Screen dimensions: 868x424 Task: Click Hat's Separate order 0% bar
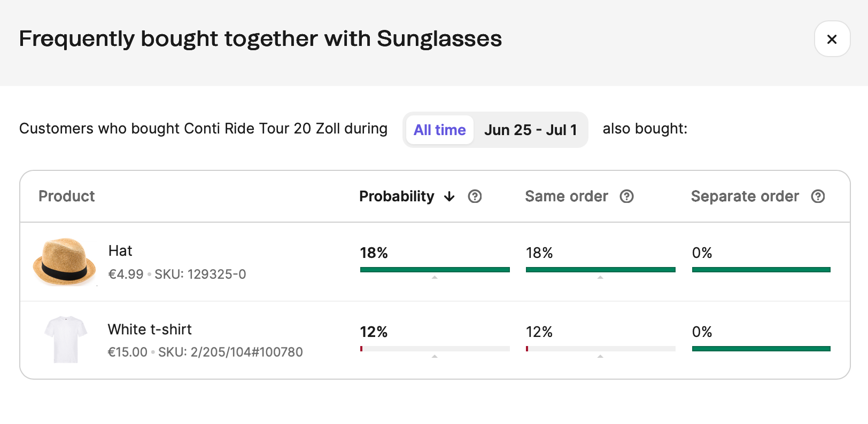pos(761,270)
